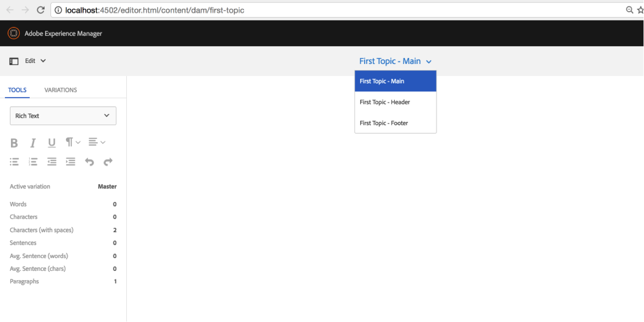Insert a bulleted list
644x322 pixels.
click(14, 162)
